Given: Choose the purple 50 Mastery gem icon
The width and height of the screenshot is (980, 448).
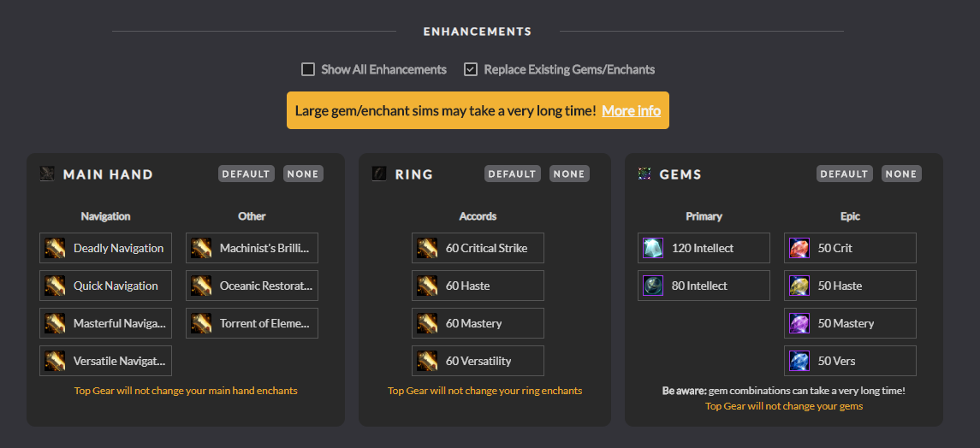Looking at the screenshot, I should (x=799, y=323).
